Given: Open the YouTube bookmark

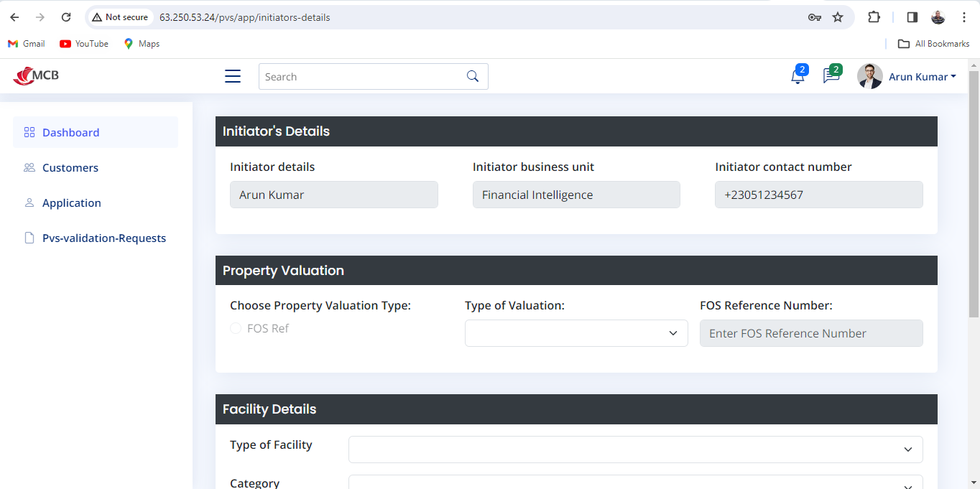Looking at the screenshot, I should tap(84, 44).
